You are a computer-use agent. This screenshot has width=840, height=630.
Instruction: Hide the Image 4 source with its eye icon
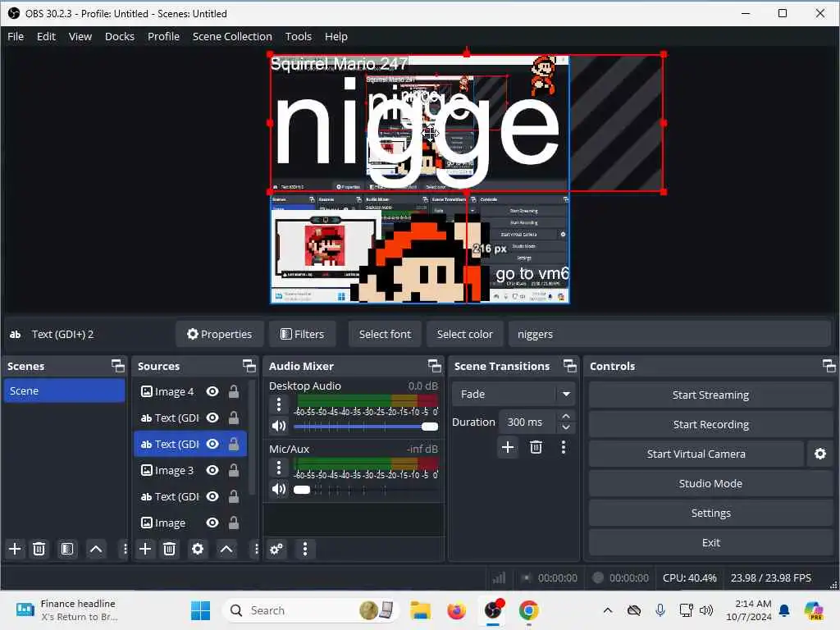click(x=212, y=391)
